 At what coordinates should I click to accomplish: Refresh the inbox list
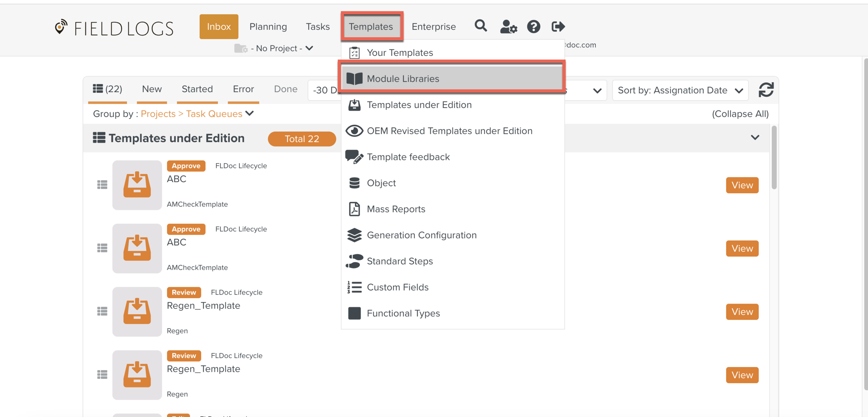tap(766, 90)
